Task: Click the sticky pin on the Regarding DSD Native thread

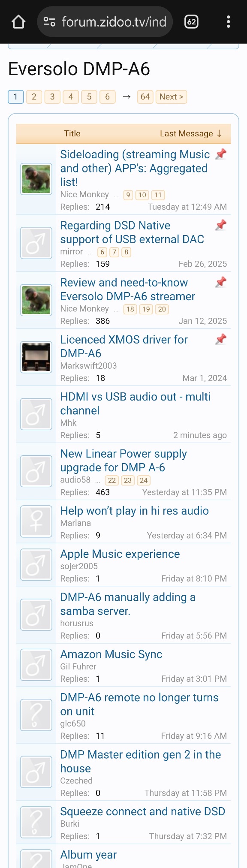Action: coord(221,225)
